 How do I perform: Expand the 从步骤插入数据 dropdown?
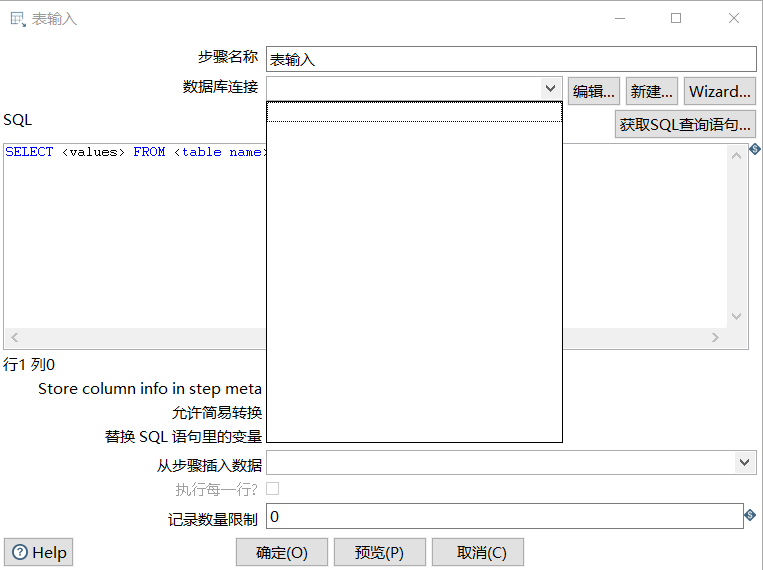tap(744, 462)
